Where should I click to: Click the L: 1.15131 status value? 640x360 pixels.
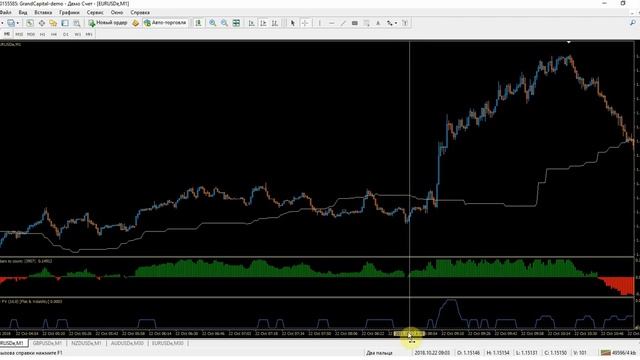(x=527, y=353)
